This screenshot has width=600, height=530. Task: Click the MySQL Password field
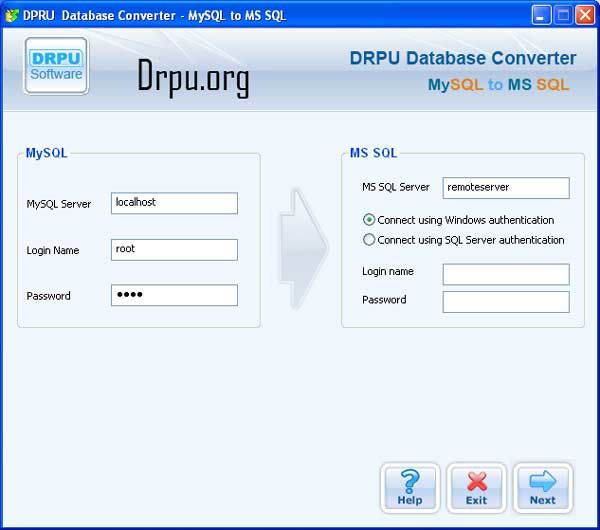pos(174,295)
